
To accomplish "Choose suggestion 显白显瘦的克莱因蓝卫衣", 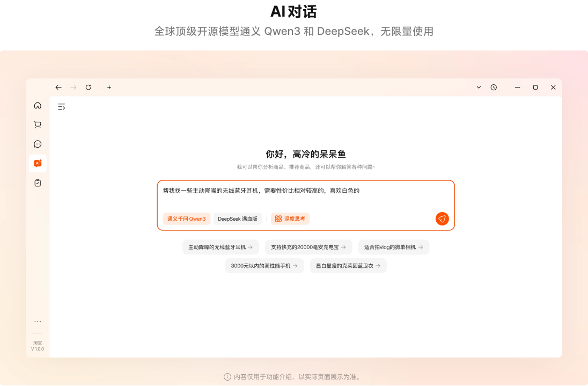I will [348, 266].
